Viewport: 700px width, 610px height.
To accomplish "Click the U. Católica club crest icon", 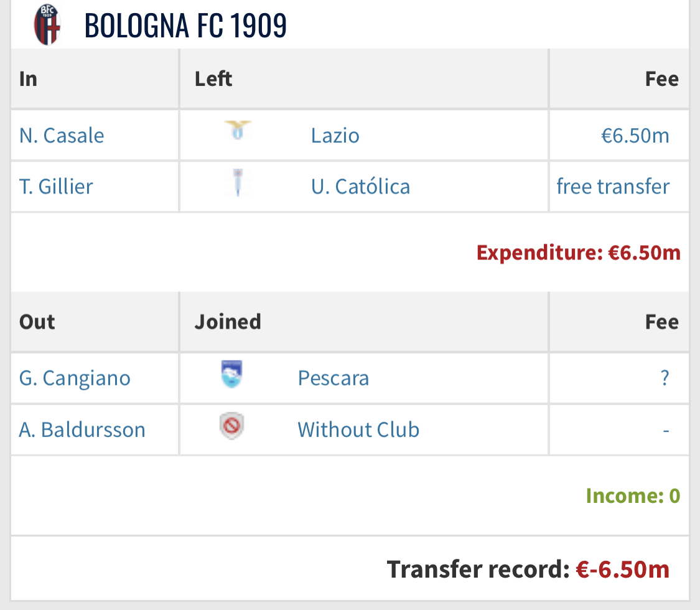I will pos(237,184).
